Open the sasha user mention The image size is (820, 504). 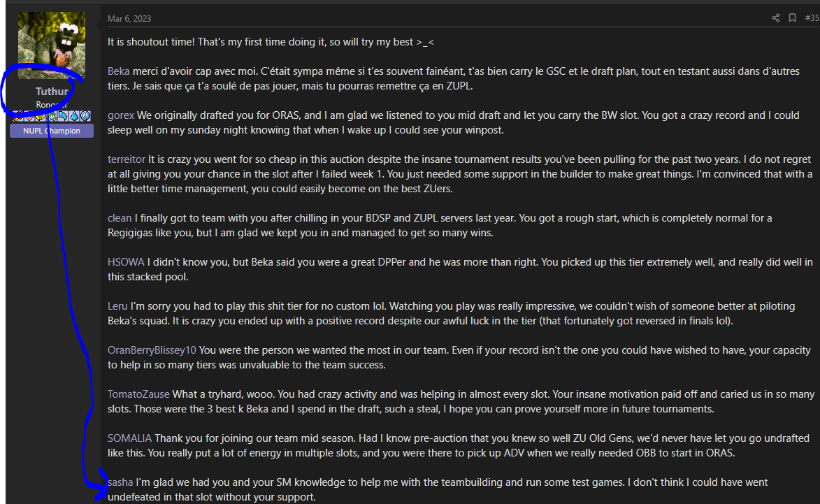pyautogui.click(x=120, y=482)
